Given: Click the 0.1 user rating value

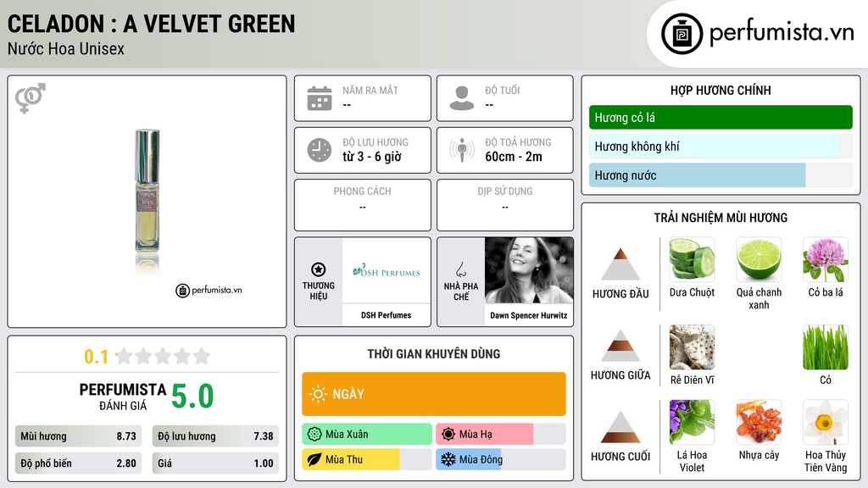Looking at the screenshot, I should click(96, 357).
